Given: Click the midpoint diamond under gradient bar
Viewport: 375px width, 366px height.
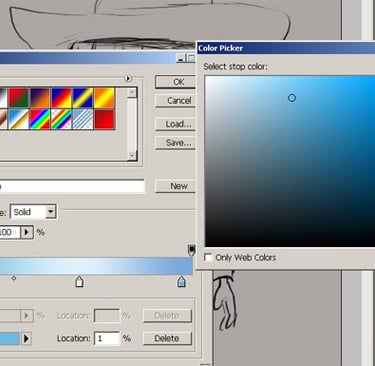Looking at the screenshot, I should click(14, 278).
